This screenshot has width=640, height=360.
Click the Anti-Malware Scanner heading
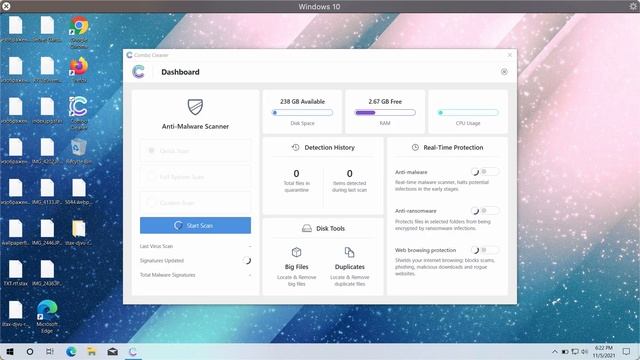[x=195, y=127]
